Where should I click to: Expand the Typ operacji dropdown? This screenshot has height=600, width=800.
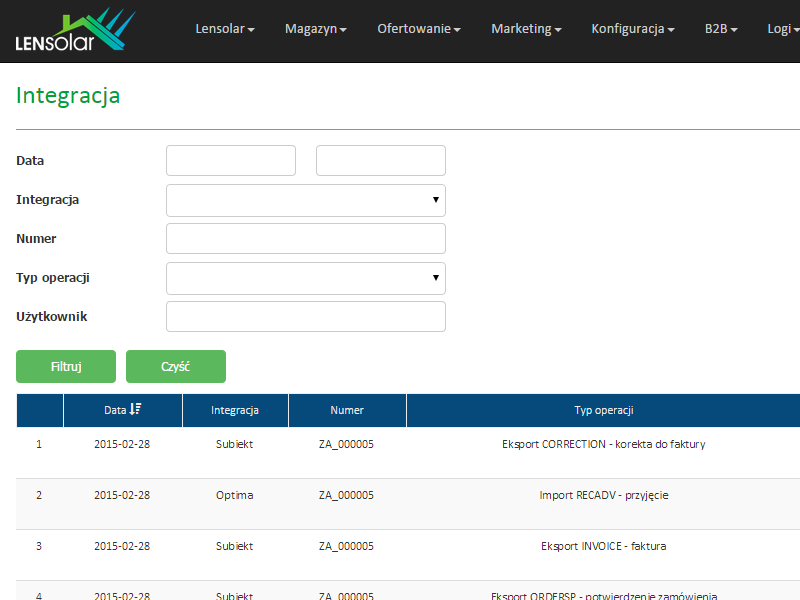pyautogui.click(x=305, y=278)
